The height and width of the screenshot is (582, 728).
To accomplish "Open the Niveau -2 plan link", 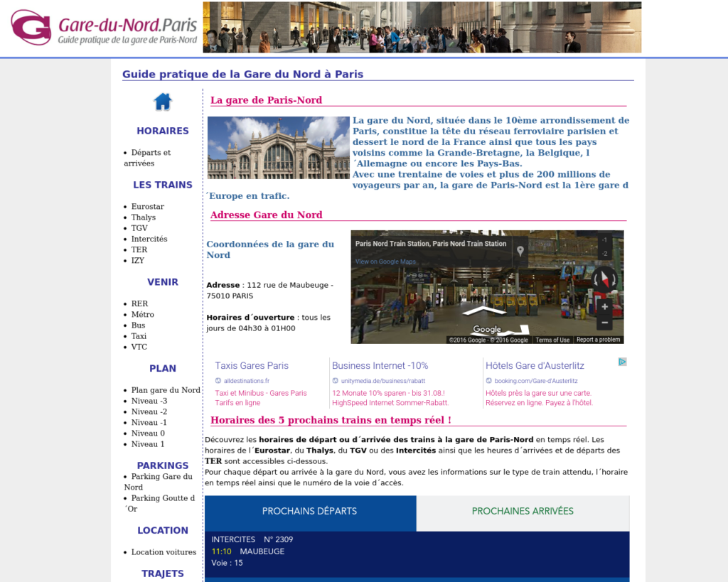I will (x=149, y=411).
